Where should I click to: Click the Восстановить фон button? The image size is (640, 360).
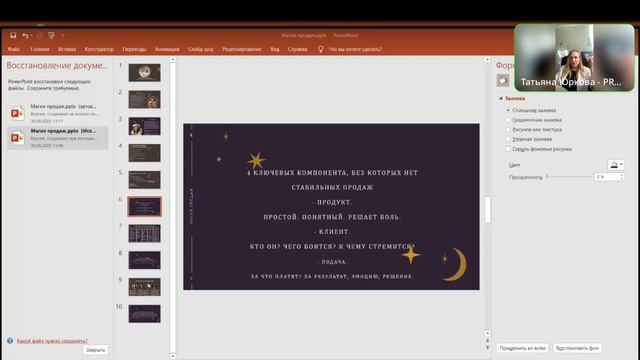click(x=577, y=348)
